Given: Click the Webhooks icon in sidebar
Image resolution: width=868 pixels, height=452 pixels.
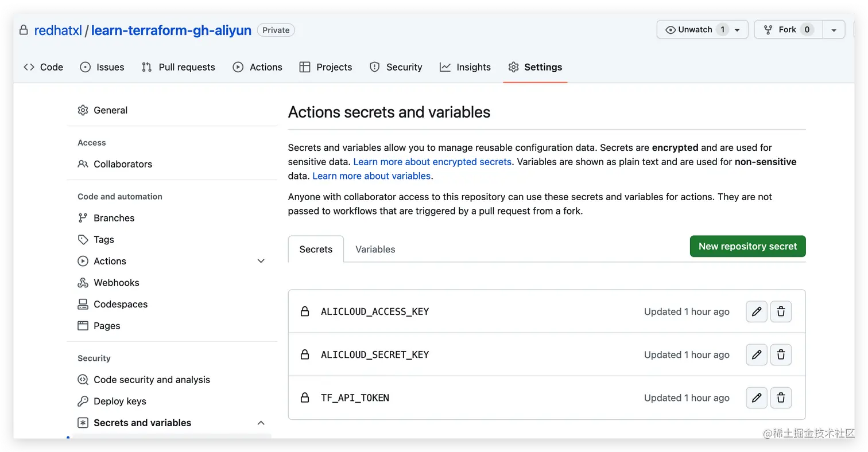Looking at the screenshot, I should (x=83, y=282).
